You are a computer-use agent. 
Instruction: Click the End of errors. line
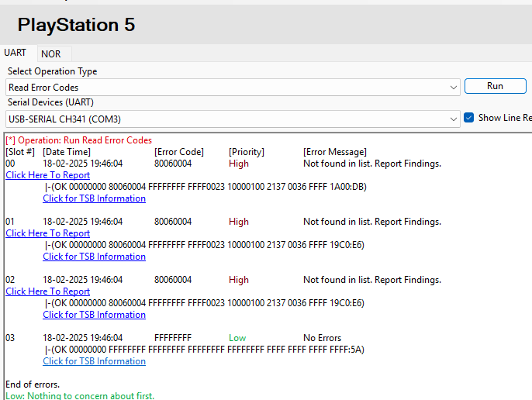33,384
